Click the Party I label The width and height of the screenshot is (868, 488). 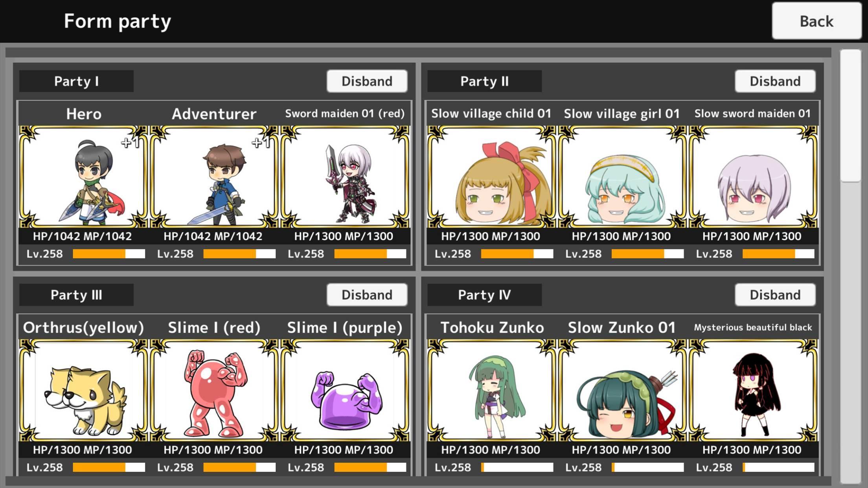click(76, 81)
